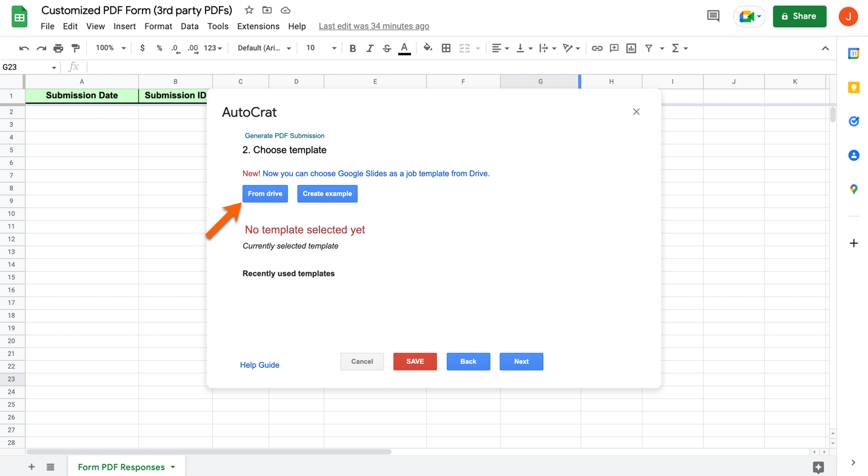Select the Paint format tool
Viewport: 868px width, 476px height.
pyautogui.click(x=76, y=49)
